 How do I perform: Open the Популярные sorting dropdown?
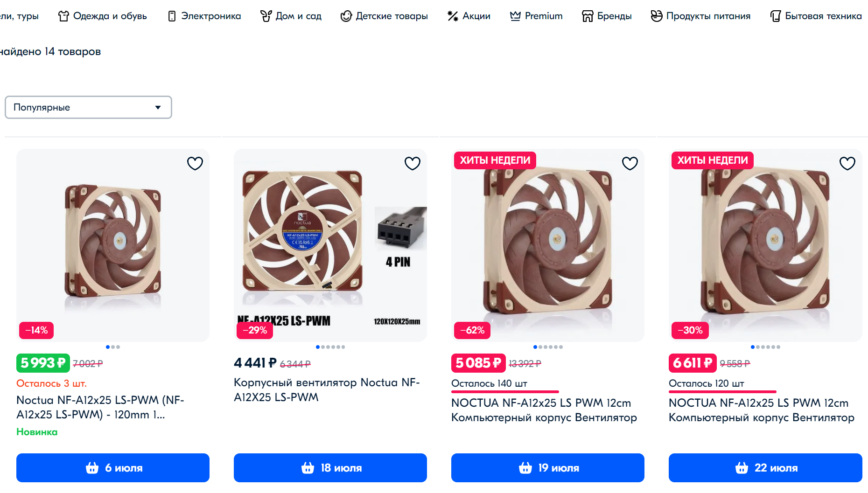[88, 107]
